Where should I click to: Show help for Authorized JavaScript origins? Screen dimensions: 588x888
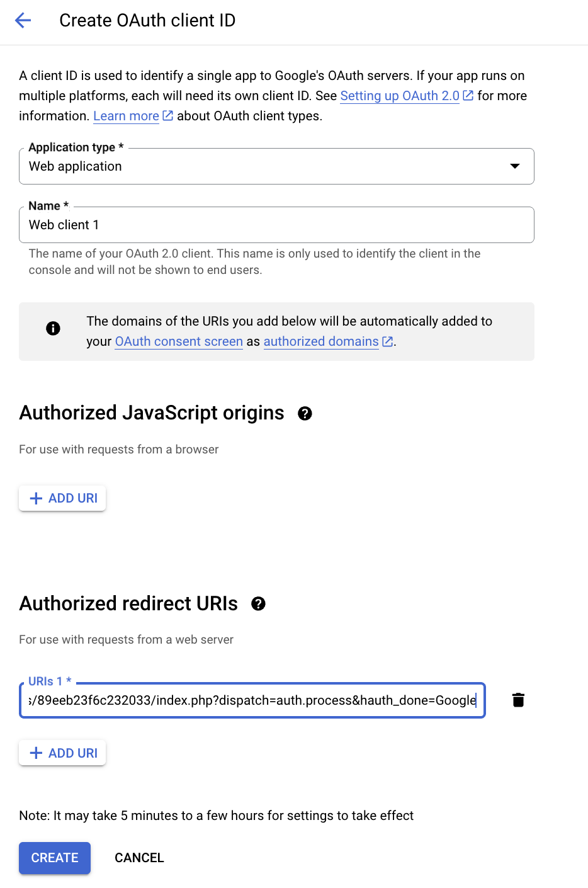[x=305, y=414]
